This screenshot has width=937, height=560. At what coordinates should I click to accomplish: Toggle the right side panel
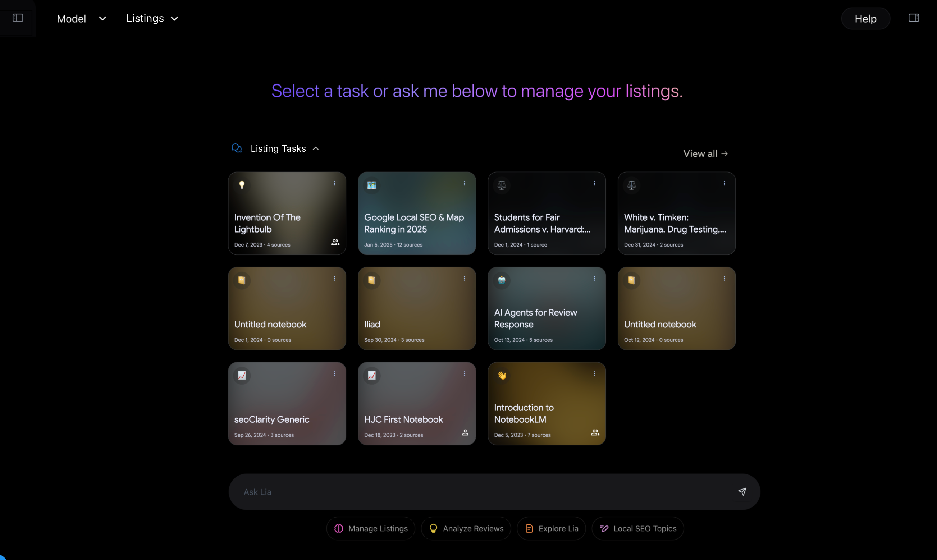(913, 18)
